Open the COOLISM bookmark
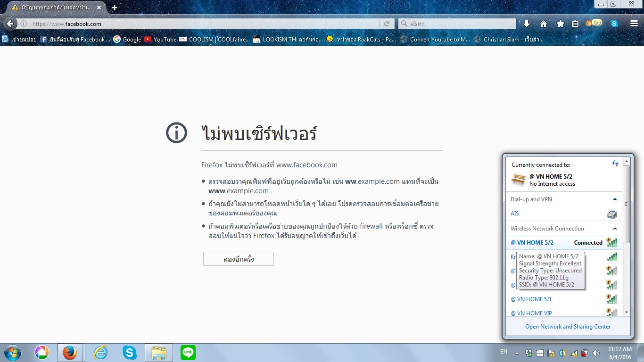This screenshot has height=362, width=644. 215,40
